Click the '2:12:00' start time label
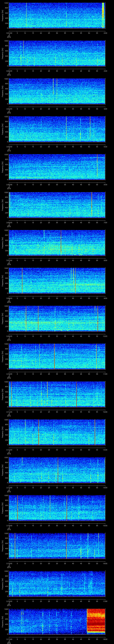The height and width of the screenshot is (644, 114). click(x=9, y=450)
